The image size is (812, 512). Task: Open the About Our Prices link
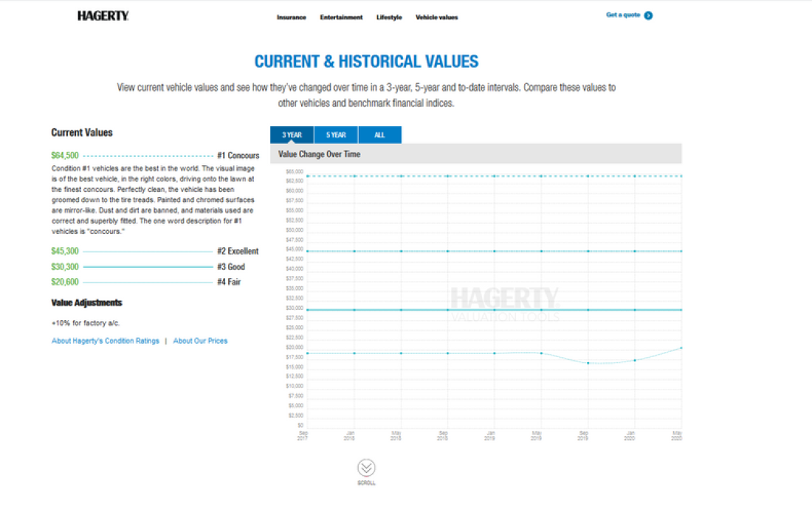pos(200,341)
